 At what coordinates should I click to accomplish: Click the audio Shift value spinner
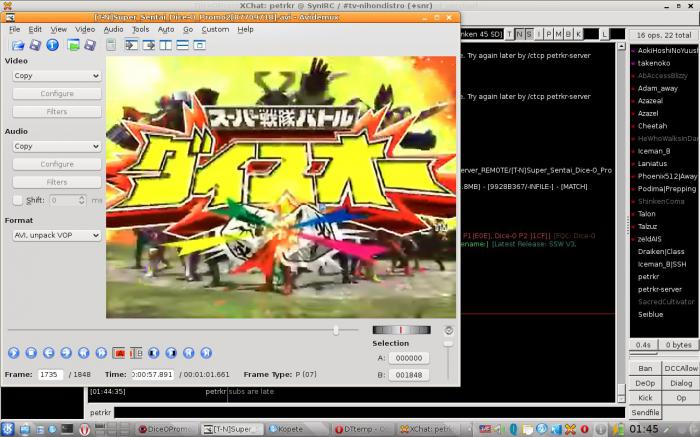67,200
